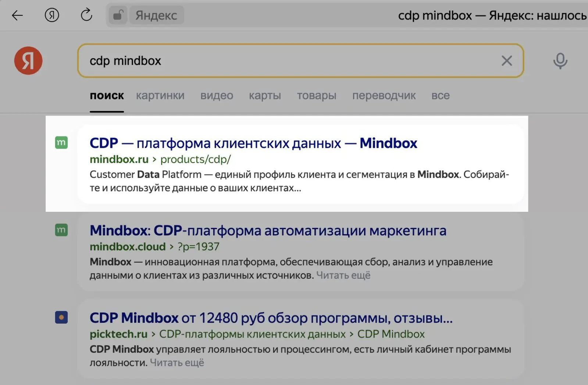
Task: Open the red Yandex logo
Action: pos(28,61)
